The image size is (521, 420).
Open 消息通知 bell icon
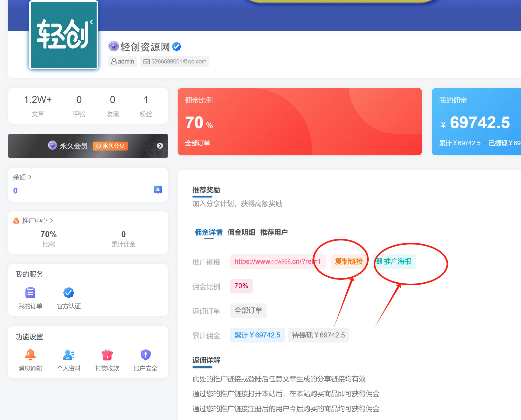30,355
